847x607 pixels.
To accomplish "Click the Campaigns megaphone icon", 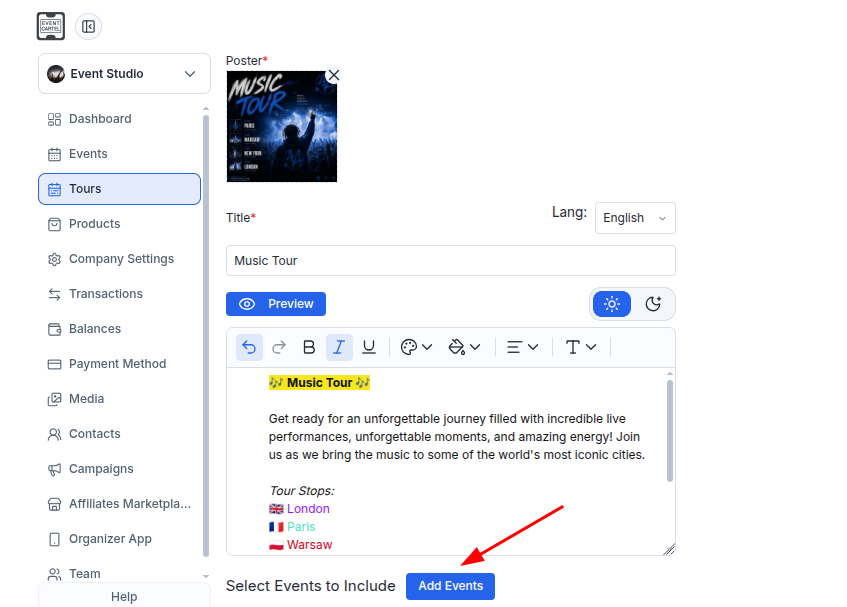I will pyautogui.click(x=55, y=469).
